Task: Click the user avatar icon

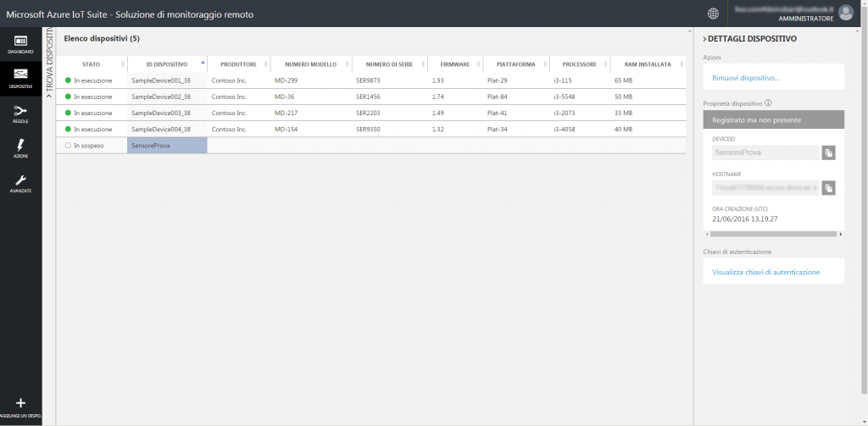Action: [x=845, y=13]
